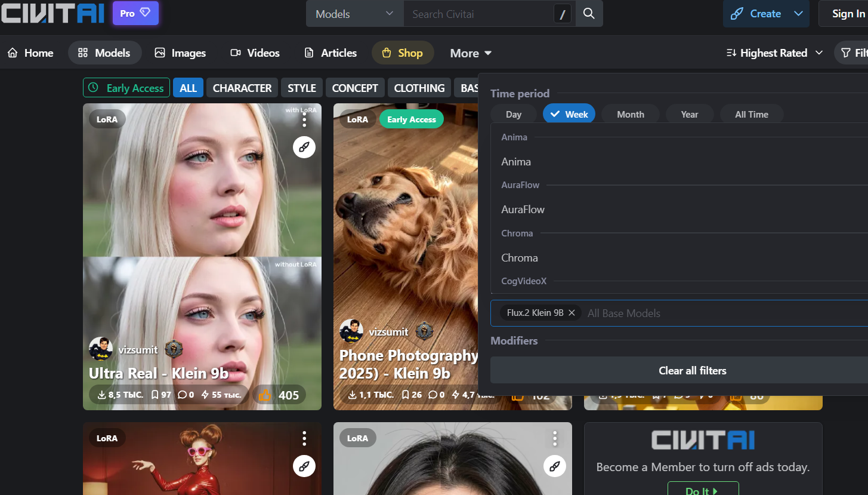Open the Shop tab

click(x=403, y=53)
